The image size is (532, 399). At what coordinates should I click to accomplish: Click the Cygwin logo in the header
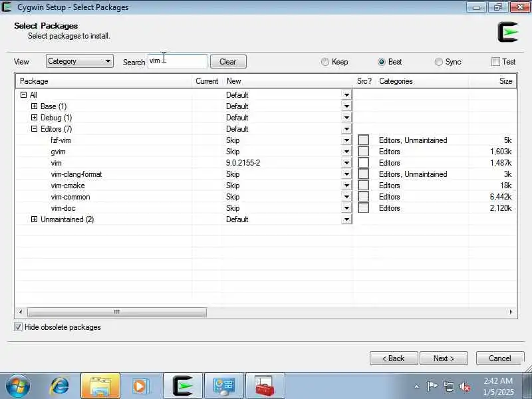[x=508, y=32]
